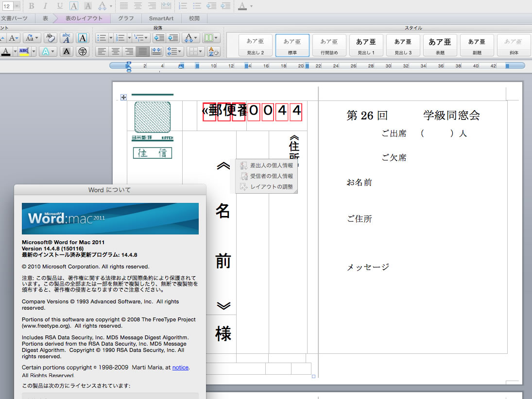Open the change case Aa dropdown
Image resolution: width=532 pixels, height=399 pixels.
(32, 38)
